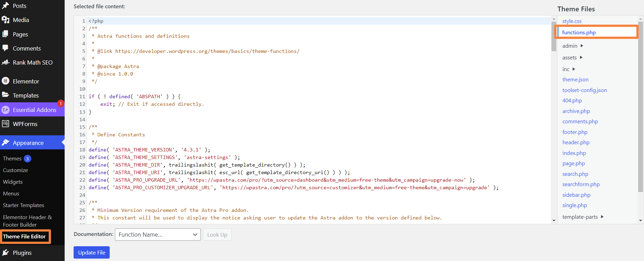Open the Menus submenu link
This screenshot has width=644, height=261.
coord(11,193)
